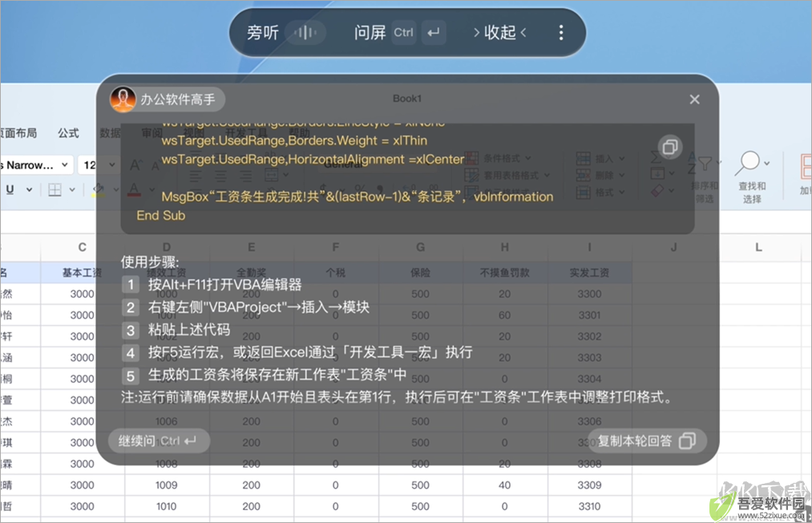The image size is (812, 523).
Task: Open the 审阅 ribbon tab in Excel
Action: (x=151, y=133)
